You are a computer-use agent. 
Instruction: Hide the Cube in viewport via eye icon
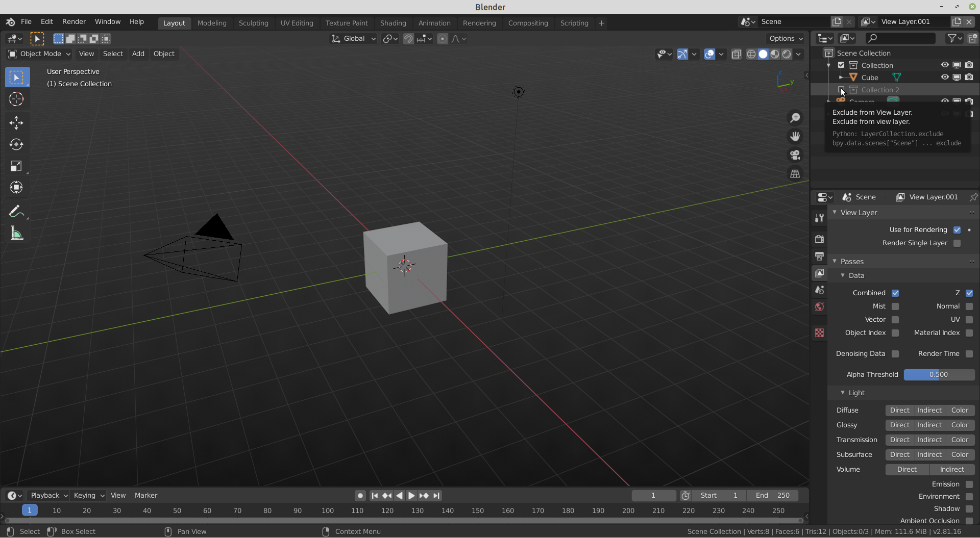pos(945,77)
